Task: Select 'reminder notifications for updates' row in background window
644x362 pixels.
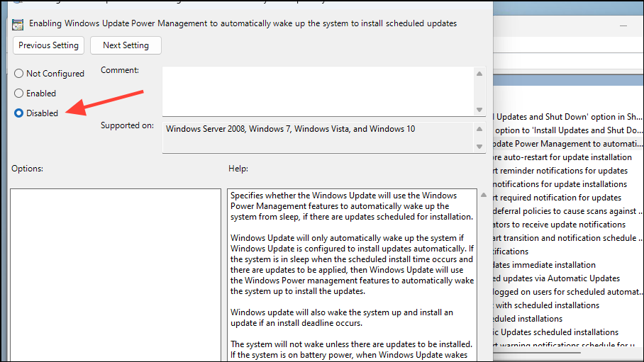Action: tap(568, 171)
